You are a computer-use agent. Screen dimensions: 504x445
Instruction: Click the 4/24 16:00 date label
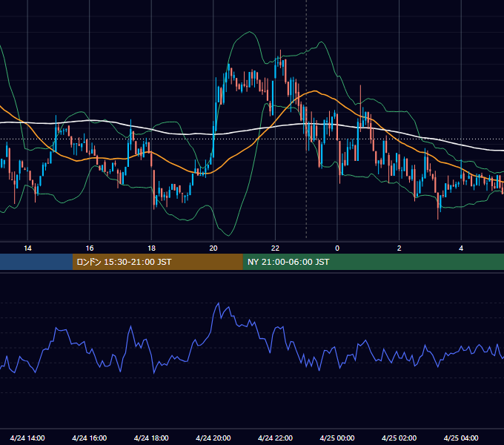coord(90,438)
